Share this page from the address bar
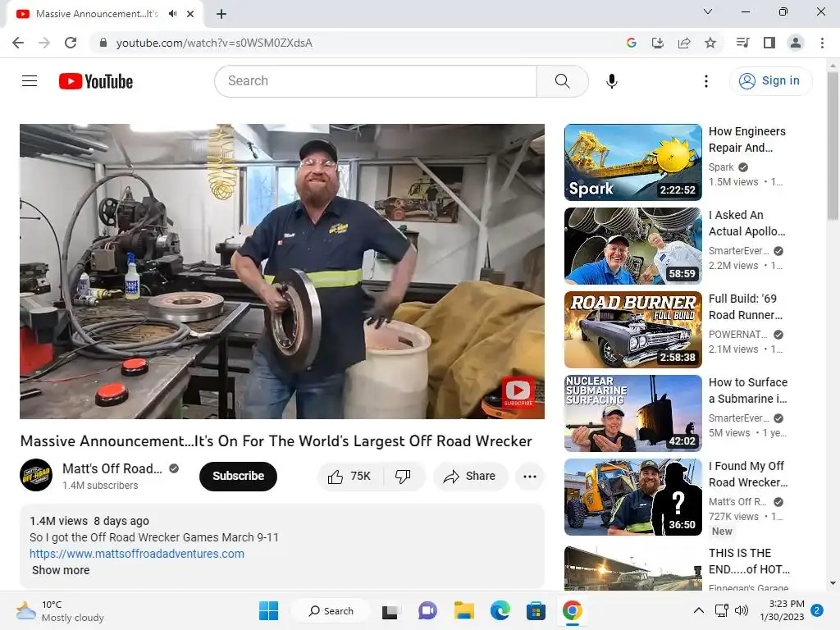The height and width of the screenshot is (630, 840). click(x=684, y=43)
